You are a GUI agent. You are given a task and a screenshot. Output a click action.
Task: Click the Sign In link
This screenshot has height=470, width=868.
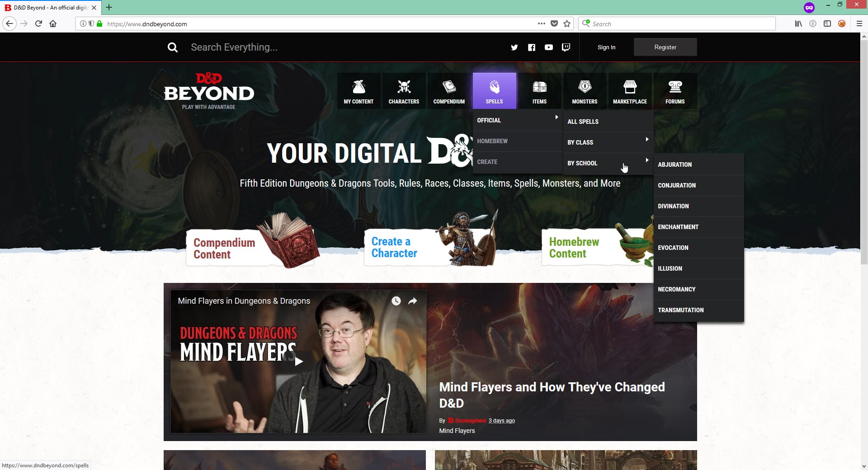coord(606,47)
